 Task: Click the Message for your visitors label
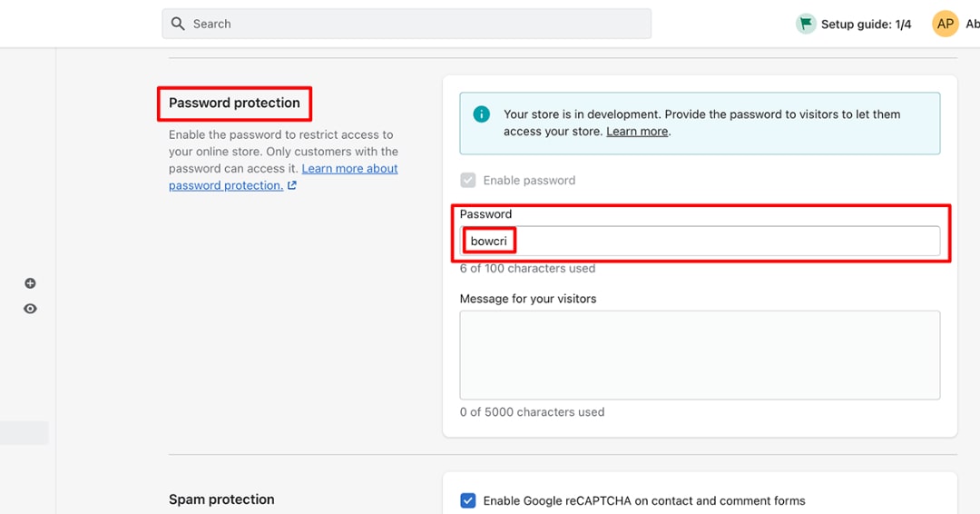(x=528, y=298)
